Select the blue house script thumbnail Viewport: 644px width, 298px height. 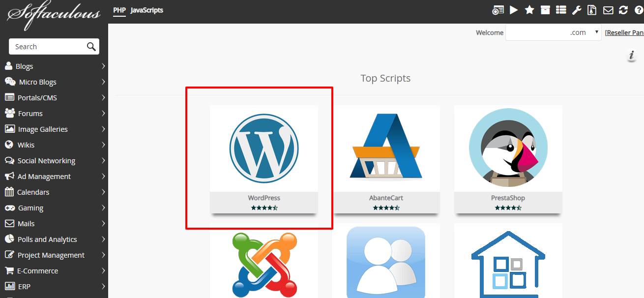508,265
